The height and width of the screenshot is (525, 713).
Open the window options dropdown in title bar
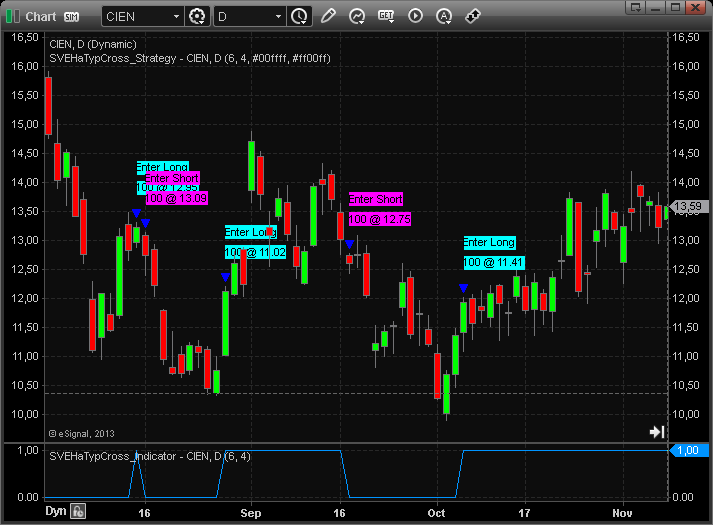coord(631,7)
